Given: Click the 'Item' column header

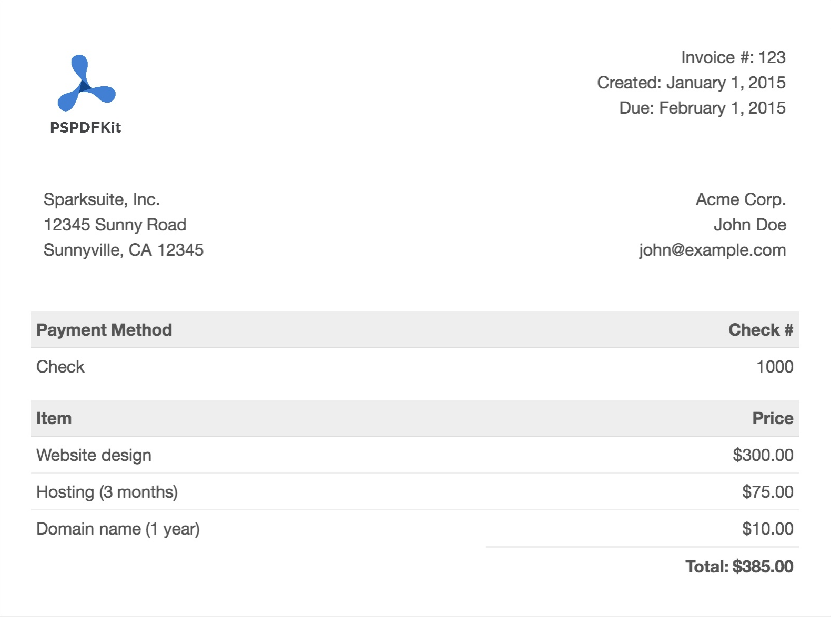Looking at the screenshot, I should (x=54, y=418).
